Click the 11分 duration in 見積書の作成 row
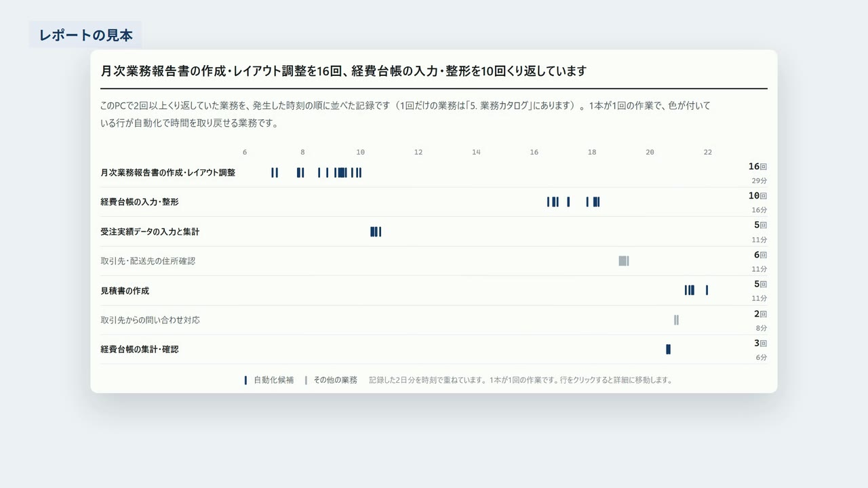The image size is (868, 488). point(759,298)
